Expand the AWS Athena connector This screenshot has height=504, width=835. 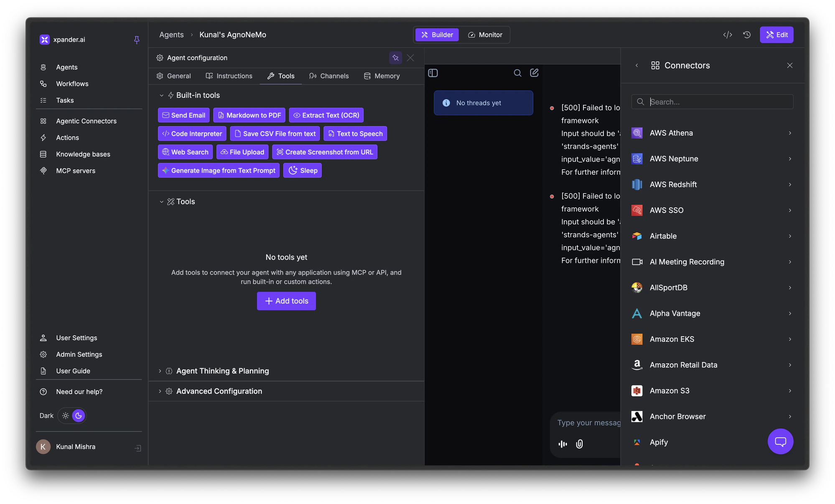(789, 133)
